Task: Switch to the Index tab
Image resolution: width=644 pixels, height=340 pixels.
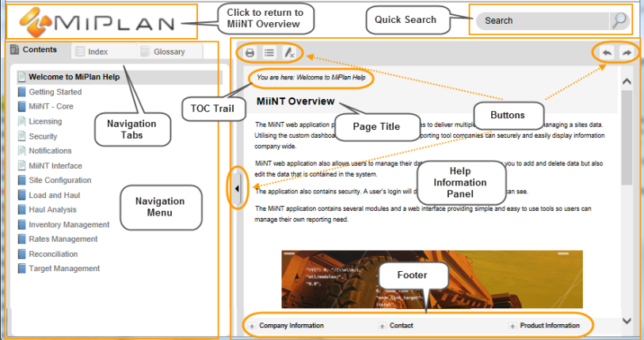Action: pyautogui.click(x=93, y=52)
